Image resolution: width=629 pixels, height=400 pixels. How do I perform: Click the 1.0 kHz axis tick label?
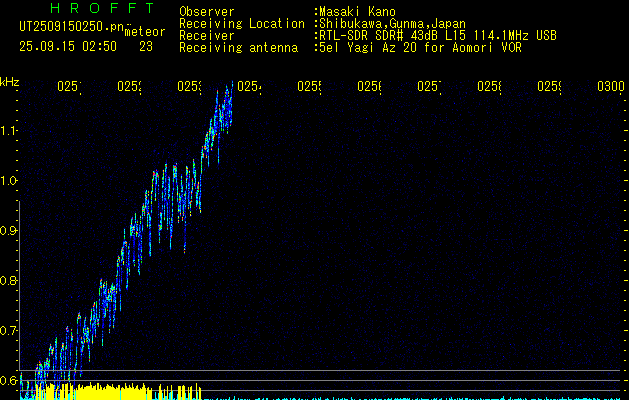pyautogui.click(x=8, y=181)
